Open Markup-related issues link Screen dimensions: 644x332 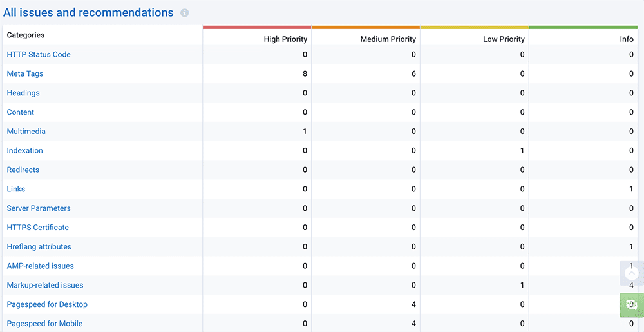(x=45, y=286)
